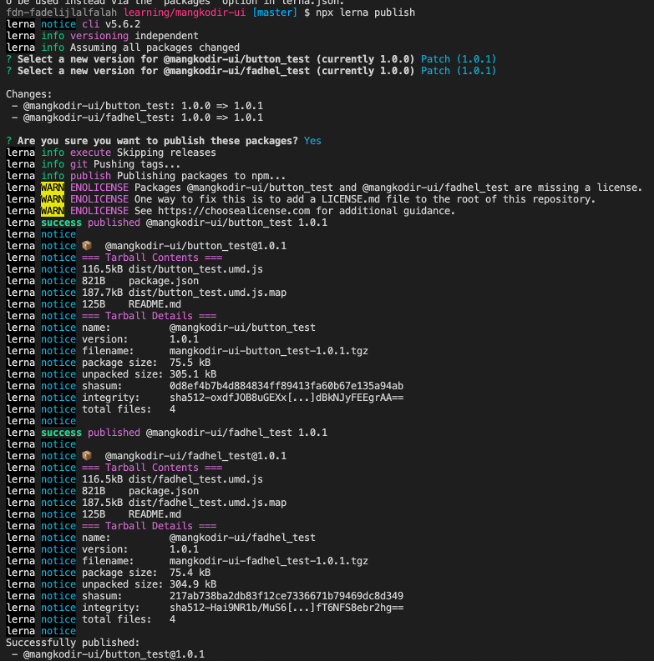Click WARN badge on the 'LICENSE.md file' line
The width and height of the screenshot is (654, 662).
pos(52,199)
